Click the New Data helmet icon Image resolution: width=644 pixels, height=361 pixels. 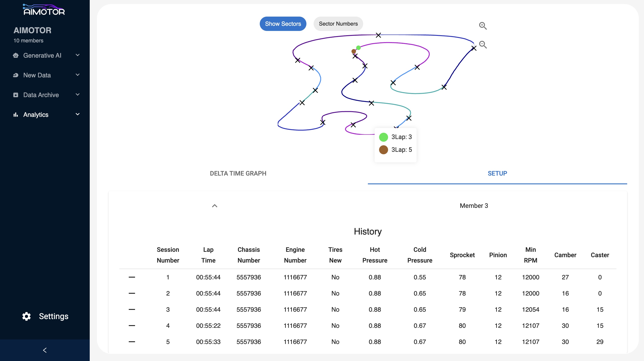pos(16,75)
